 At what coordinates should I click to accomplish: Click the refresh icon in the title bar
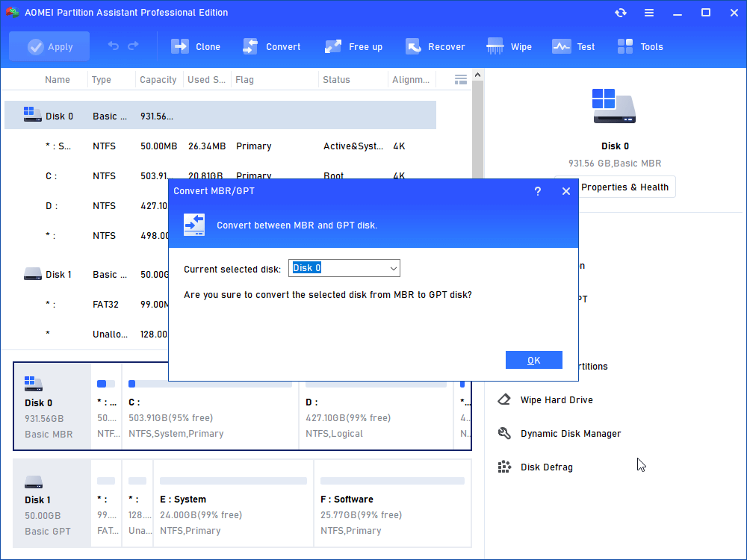tap(621, 13)
